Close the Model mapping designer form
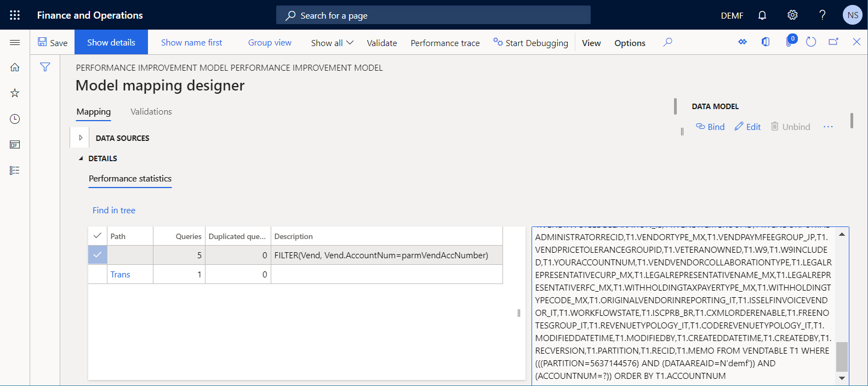The height and width of the screenshot is (386, 868). [x=856, y=42]
